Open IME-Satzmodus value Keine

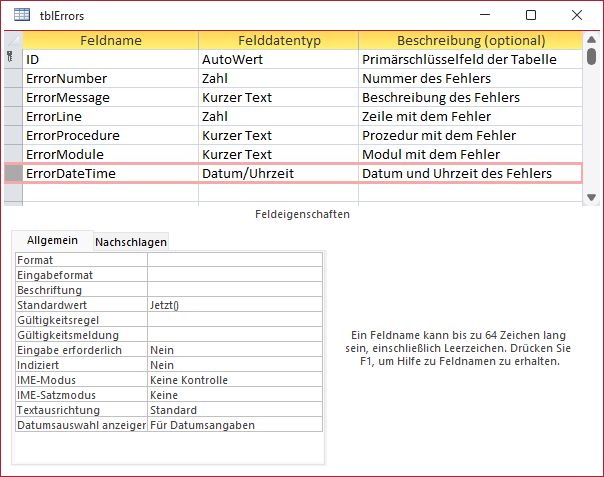point(235,395)
